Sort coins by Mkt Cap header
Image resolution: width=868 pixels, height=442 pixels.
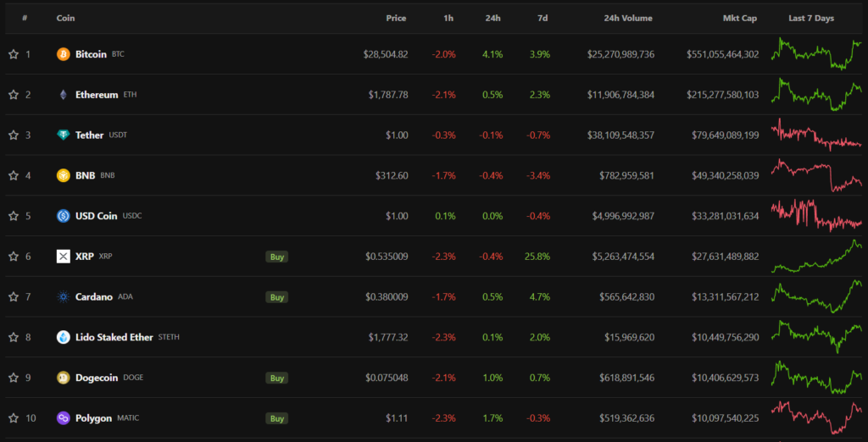click(739, 18)
